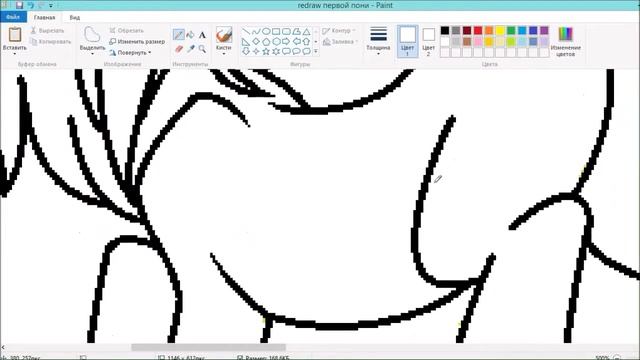Choose the Six-point star shape
640x360 pixels.
[x=276, y=51]
